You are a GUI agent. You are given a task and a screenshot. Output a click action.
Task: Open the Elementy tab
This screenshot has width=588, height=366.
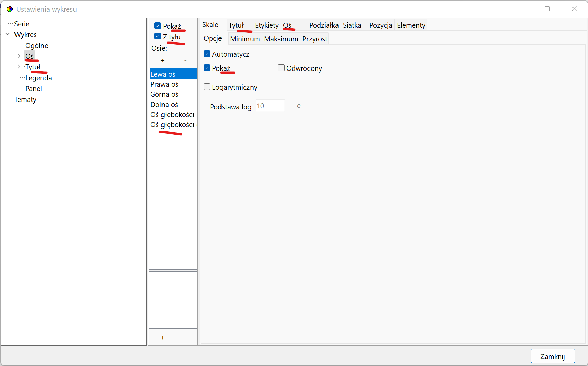(x=411, y=25)
